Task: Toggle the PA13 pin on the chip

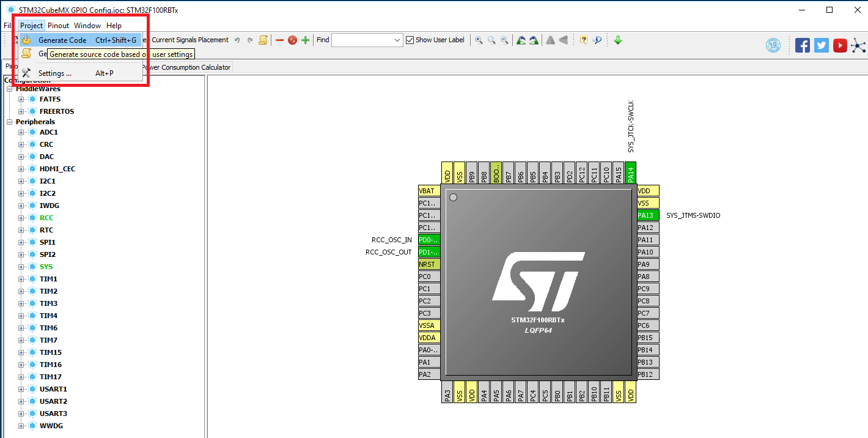Action: pos(647,215)
